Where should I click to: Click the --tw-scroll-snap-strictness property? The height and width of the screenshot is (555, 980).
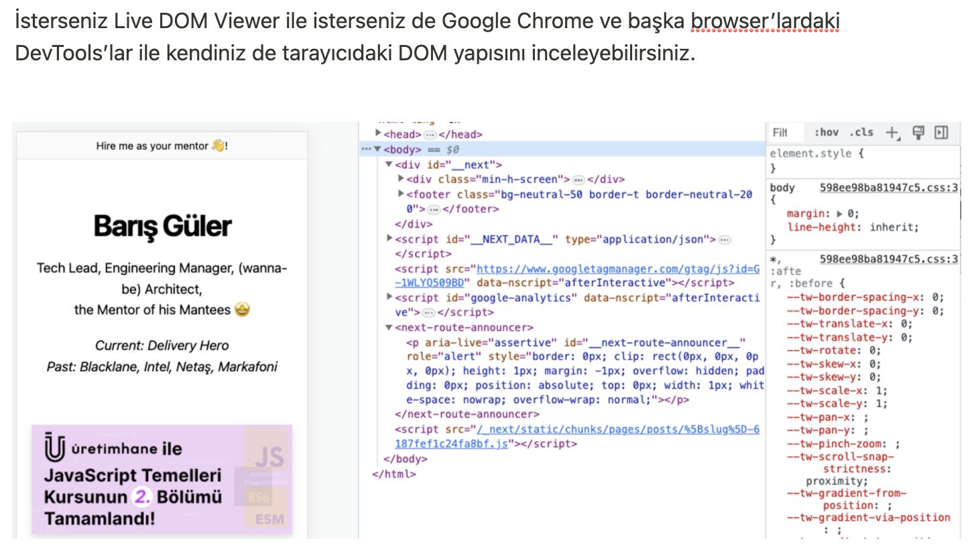pyautogui.click(x=841, y=469)
